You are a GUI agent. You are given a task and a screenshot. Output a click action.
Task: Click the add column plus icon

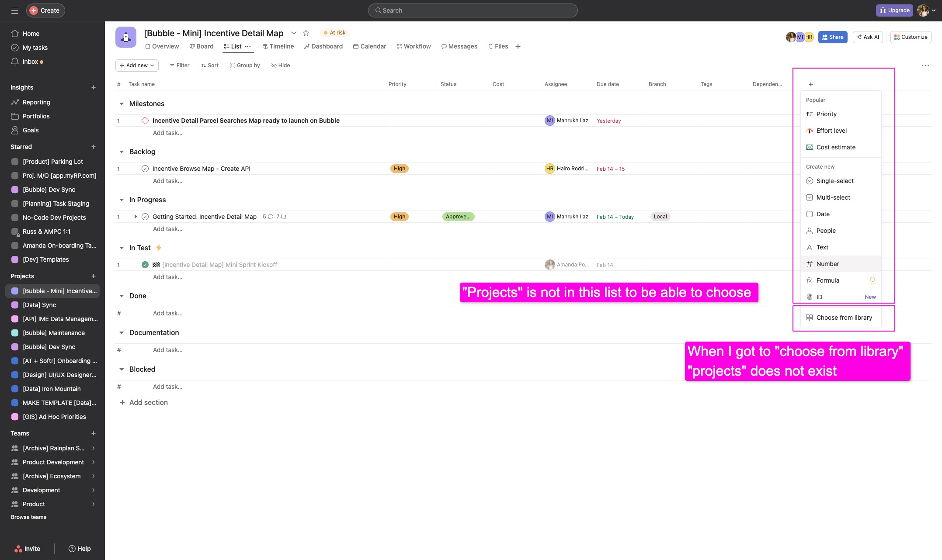click(811, 84)
